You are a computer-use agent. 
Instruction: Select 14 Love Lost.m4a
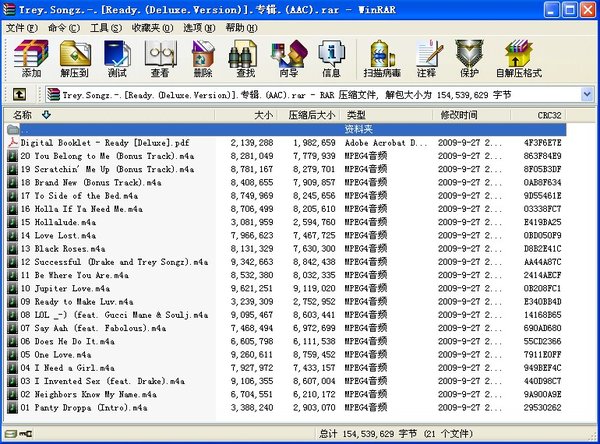pos(58,235)
